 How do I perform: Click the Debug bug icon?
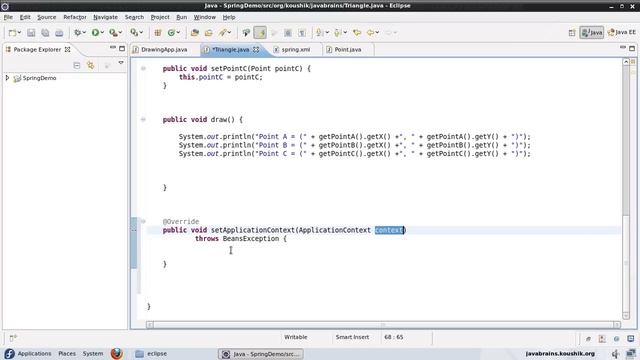(x=77, y=33)
